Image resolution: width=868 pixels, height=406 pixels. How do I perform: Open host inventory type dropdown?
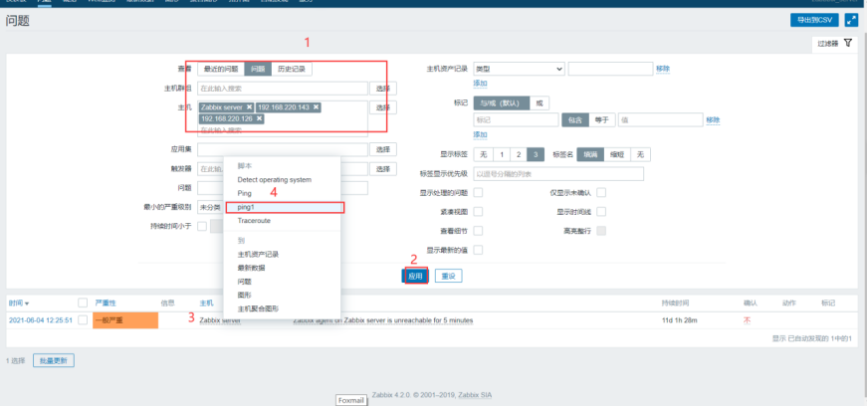coord(519,69)
